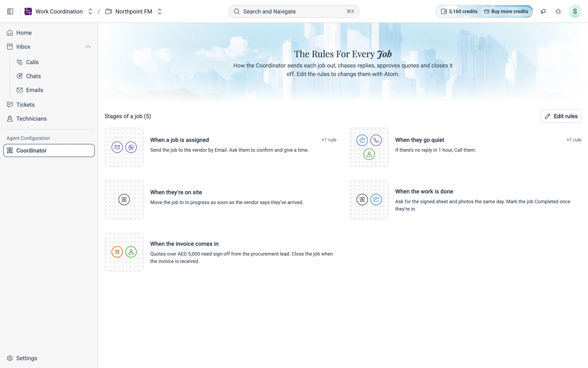Open Tickets in the sidebar
Image resolution: width=588 pixels, height=368 pixels.
pyautogui.click(x=49, y=105)
